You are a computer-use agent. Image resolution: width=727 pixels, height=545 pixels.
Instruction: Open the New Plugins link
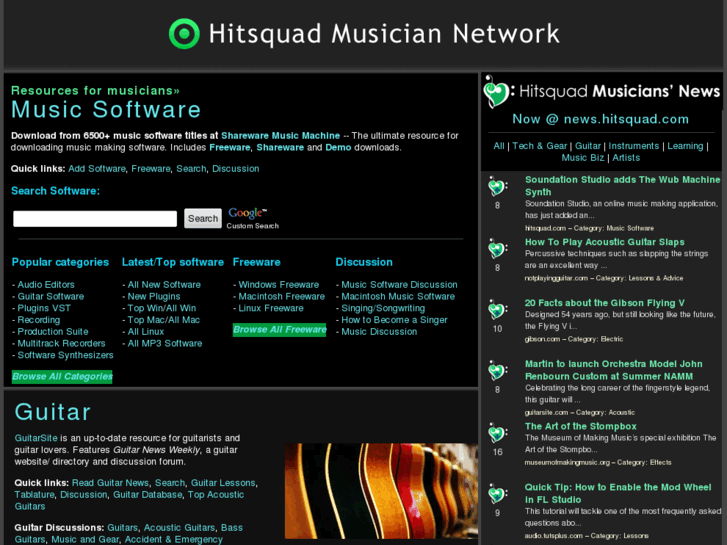154,296
